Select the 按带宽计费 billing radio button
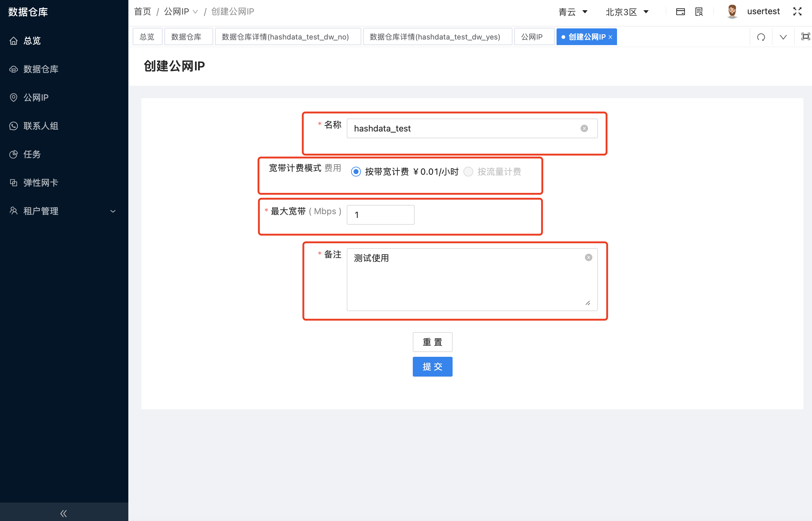Viewport: 812px width, 521px height. pyautogui.click(x=356, y=172)
